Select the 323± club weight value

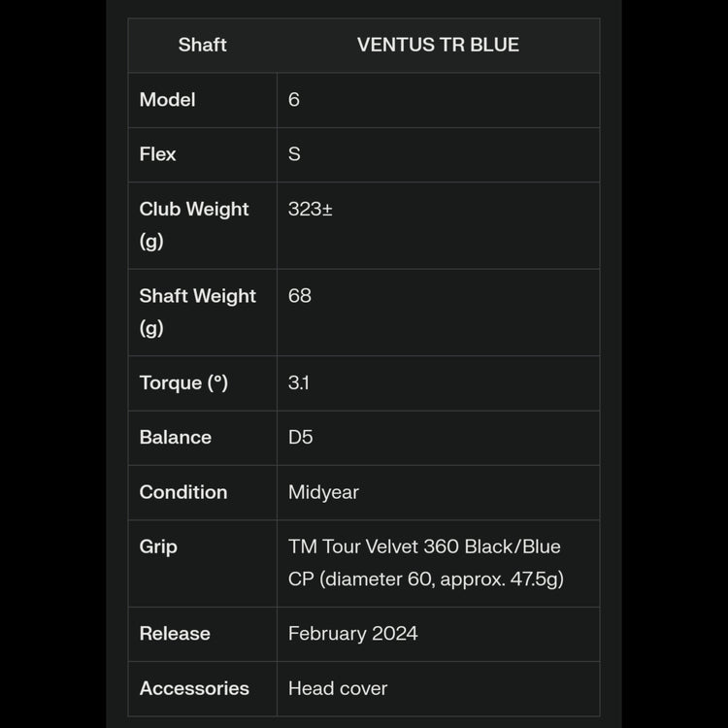pos(311,209)
